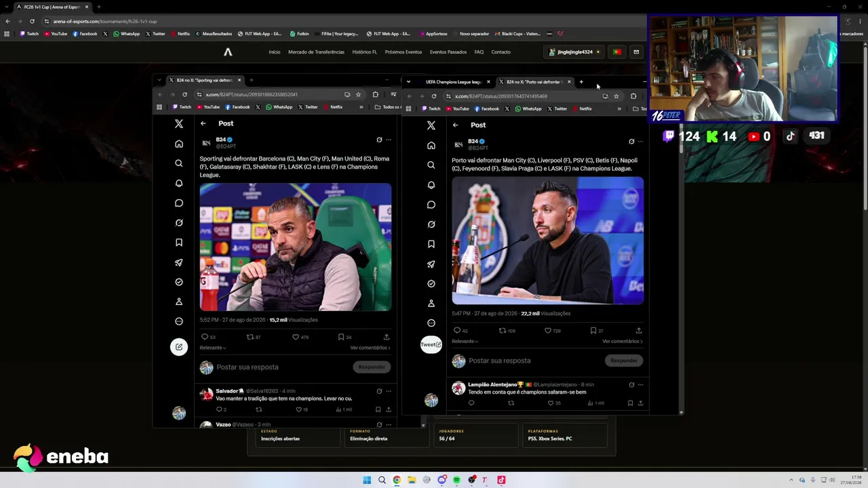The width and height of the screenshot is (868, 488).
Task: Open Grok in left X window sidebar
Action: 179,222
